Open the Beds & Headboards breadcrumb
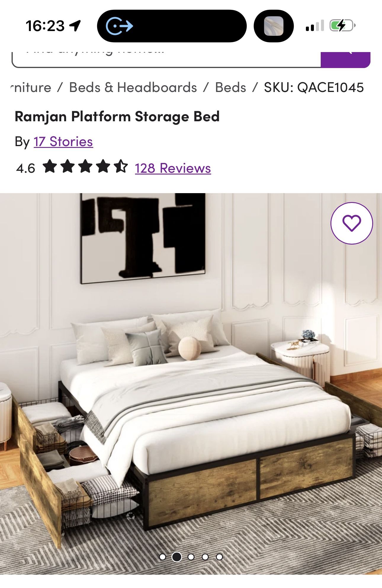The image size is (382, 588). tap(133, 88)
